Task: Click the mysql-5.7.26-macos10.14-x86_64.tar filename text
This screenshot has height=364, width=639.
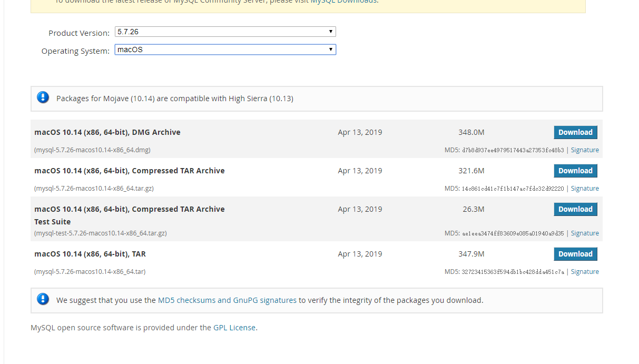Action: (90, 272)
